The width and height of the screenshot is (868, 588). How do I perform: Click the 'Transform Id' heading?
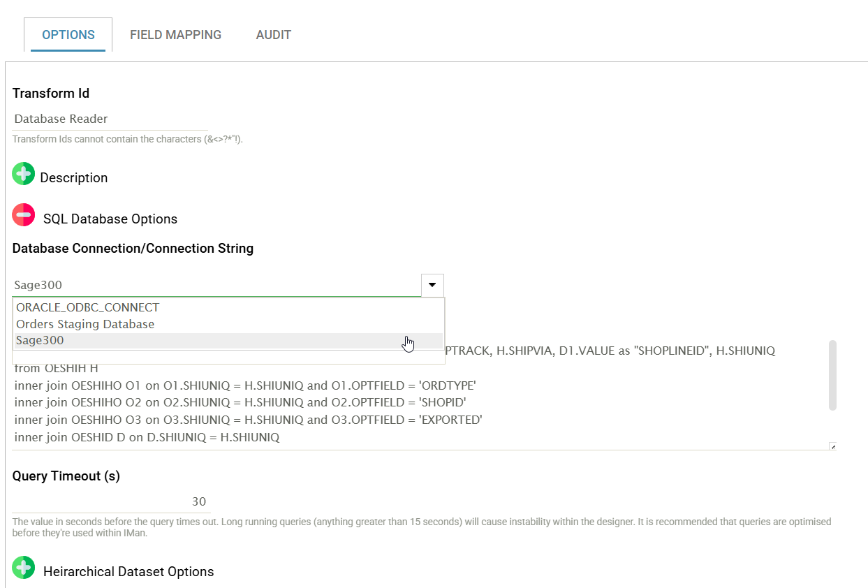click(51, 93)
